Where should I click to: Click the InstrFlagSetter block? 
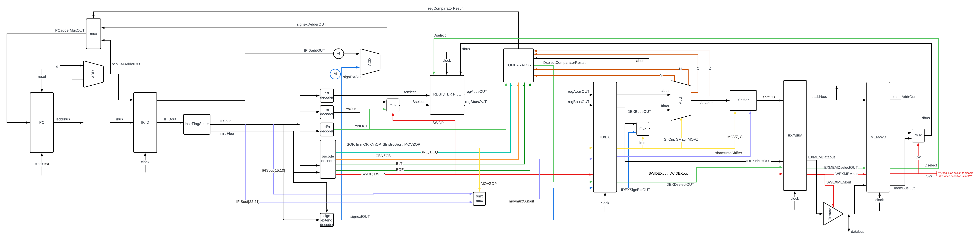(197, 124)
